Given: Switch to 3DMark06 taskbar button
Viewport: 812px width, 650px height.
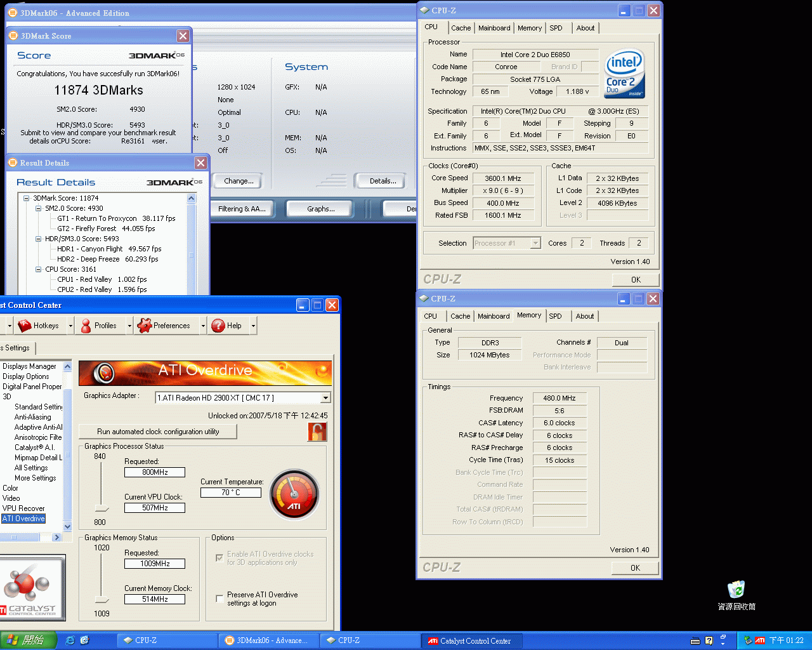Looking at the screenshot, I should coord(268,640).
